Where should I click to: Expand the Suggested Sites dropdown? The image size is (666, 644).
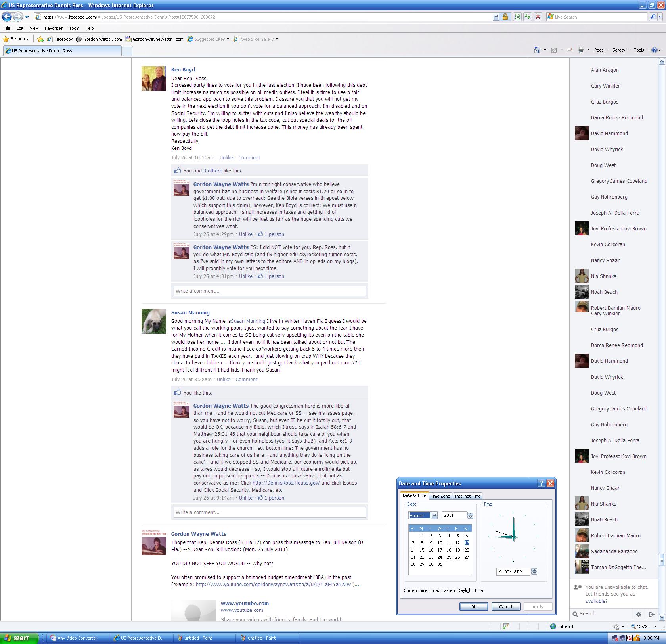(x=228, y=39)
